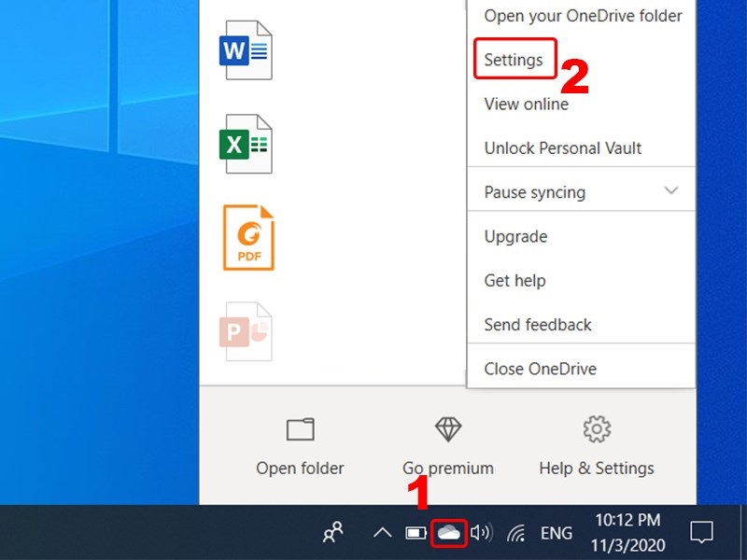The height and width of the screenshot is (560, 747).
Task: Click the volume speaker tray icon
Action: coord(481,532)
